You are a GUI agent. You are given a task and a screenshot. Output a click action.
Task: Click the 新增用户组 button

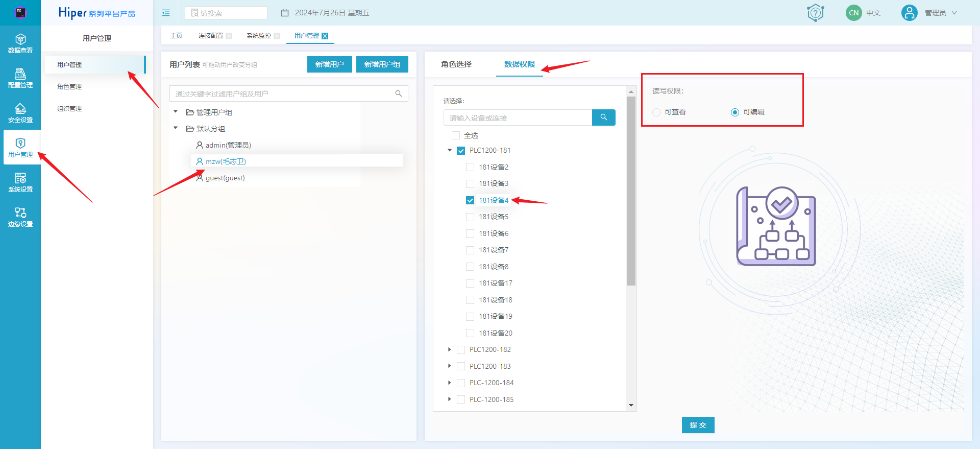(382, 64)
